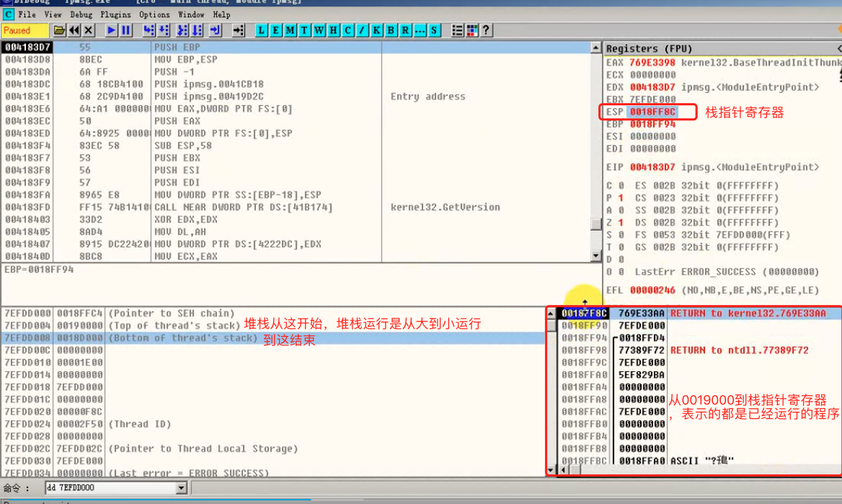This screenshot has width=842, height=504.
Task: Run the program with the play icon
Action: tap(111, 30)
